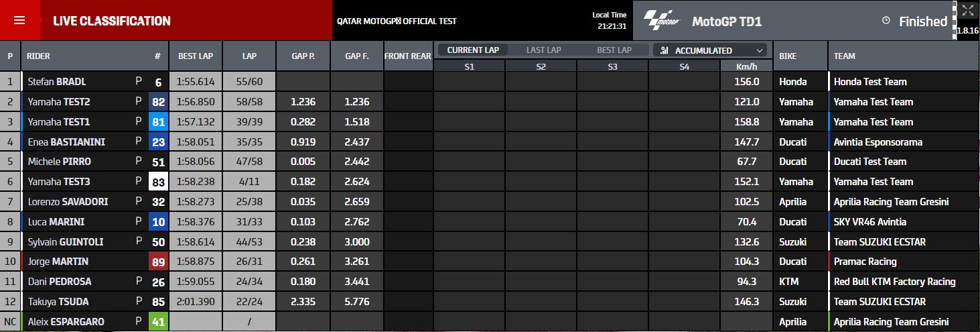
Task: Select rider Takuya TSUDA
Action: click(58, 302)
